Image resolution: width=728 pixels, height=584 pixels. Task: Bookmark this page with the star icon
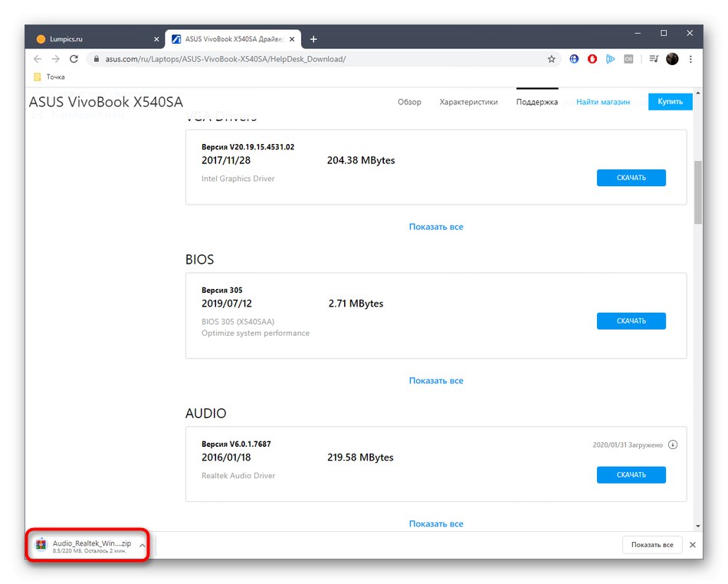tap(551, 59)
